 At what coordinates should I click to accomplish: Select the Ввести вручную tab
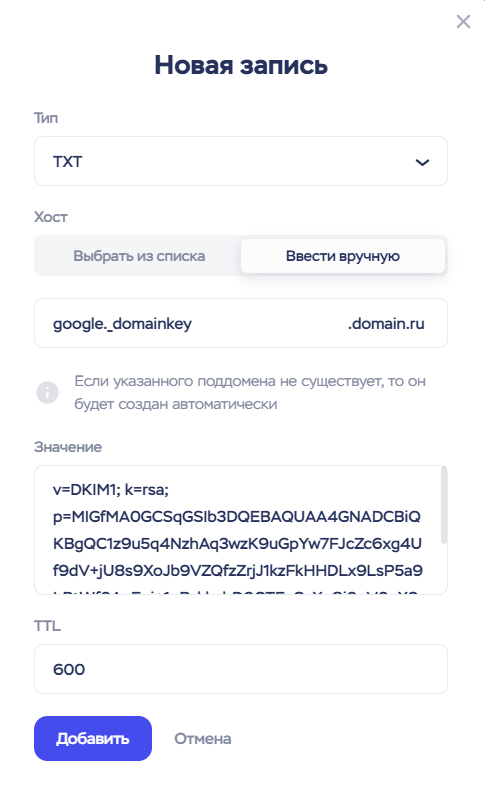point(343,255)
